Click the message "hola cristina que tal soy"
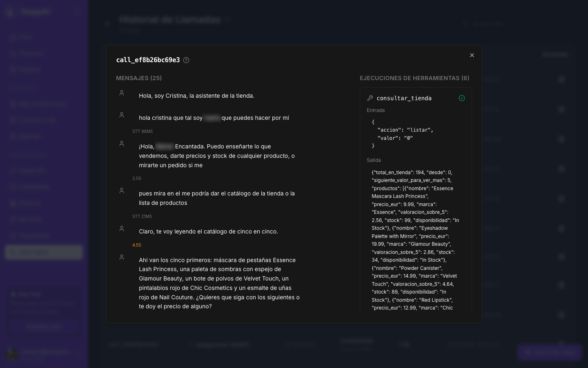This screenshot has width=588, height=368. 214,118
